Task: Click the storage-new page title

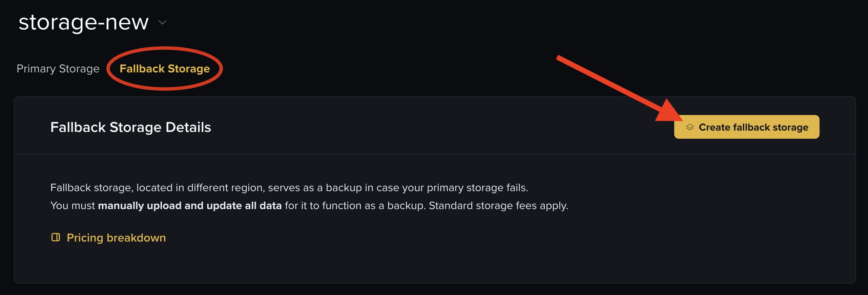Action: (x=83, y=22)
